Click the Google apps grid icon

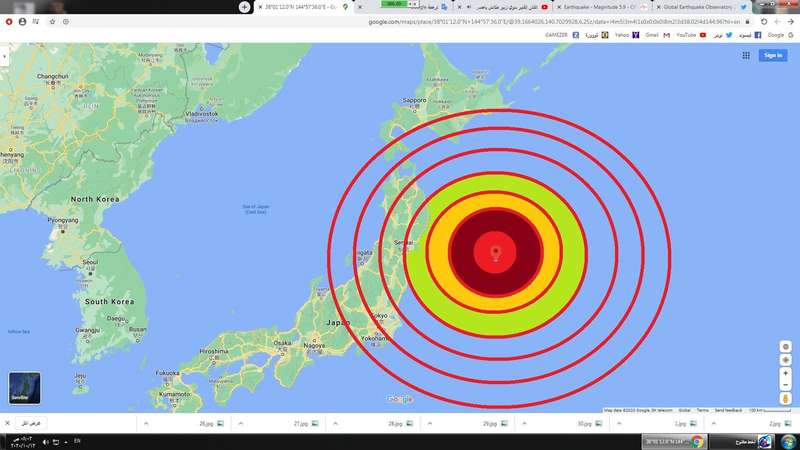click(x=746, y=55)
